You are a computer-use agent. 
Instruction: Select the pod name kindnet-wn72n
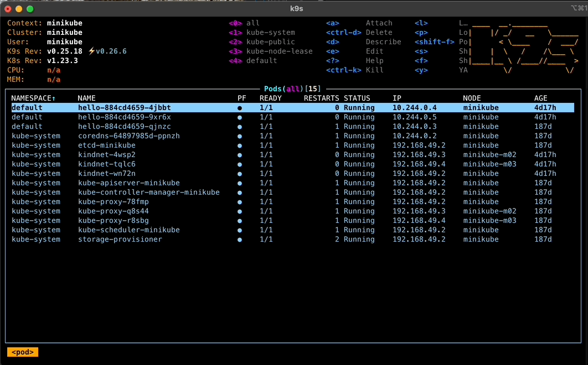click(x=107, y=174)
